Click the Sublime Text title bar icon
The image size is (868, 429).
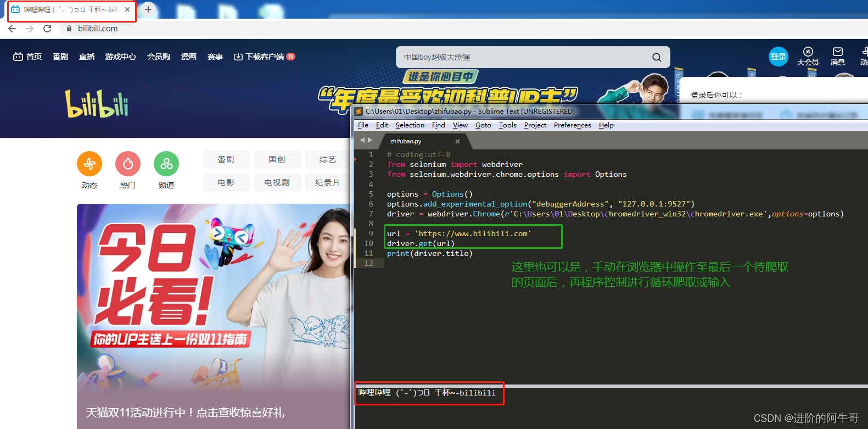point(359,111)
